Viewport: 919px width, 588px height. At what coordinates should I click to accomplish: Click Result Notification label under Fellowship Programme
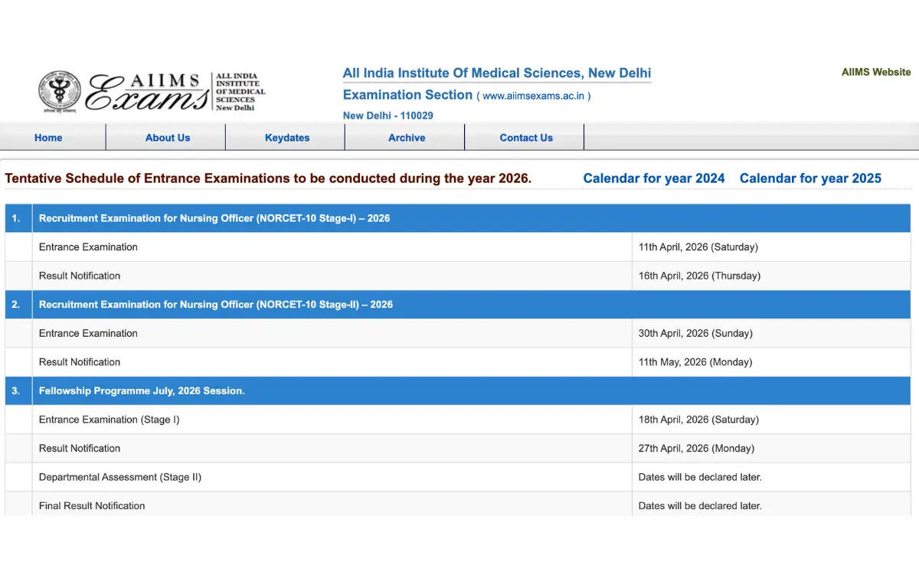(80, 449)
